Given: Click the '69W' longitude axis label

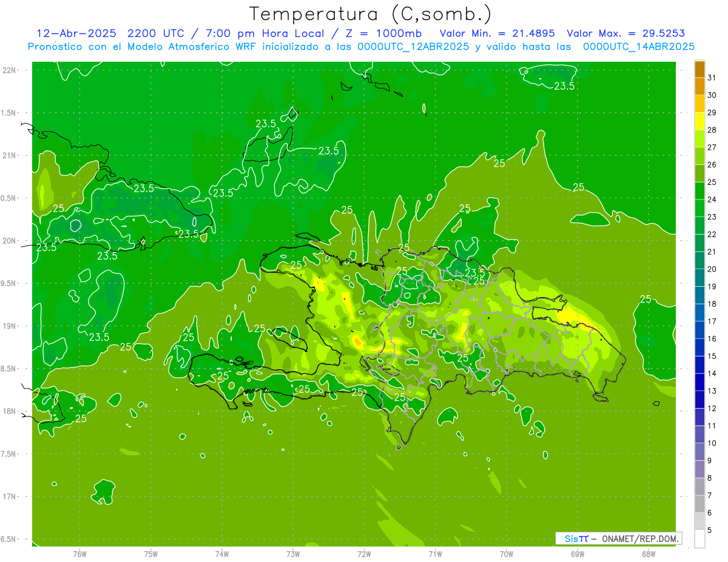Looking at the screenshot, I should coord(578,554).
